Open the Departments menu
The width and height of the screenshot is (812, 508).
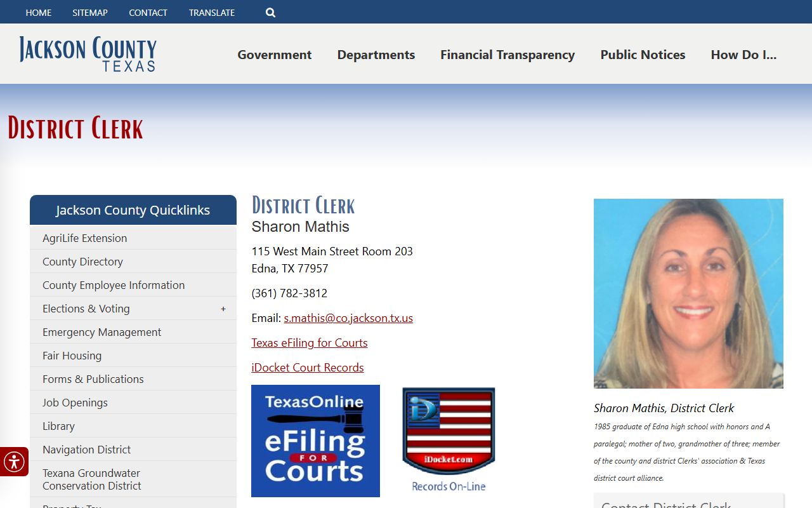point(376,55)
